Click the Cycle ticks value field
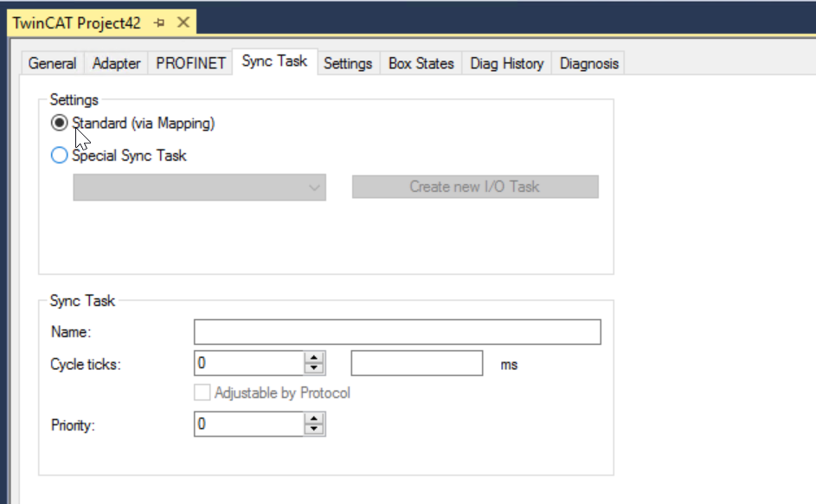This screenshot has width=816, height=504. [x=248, y=363]
